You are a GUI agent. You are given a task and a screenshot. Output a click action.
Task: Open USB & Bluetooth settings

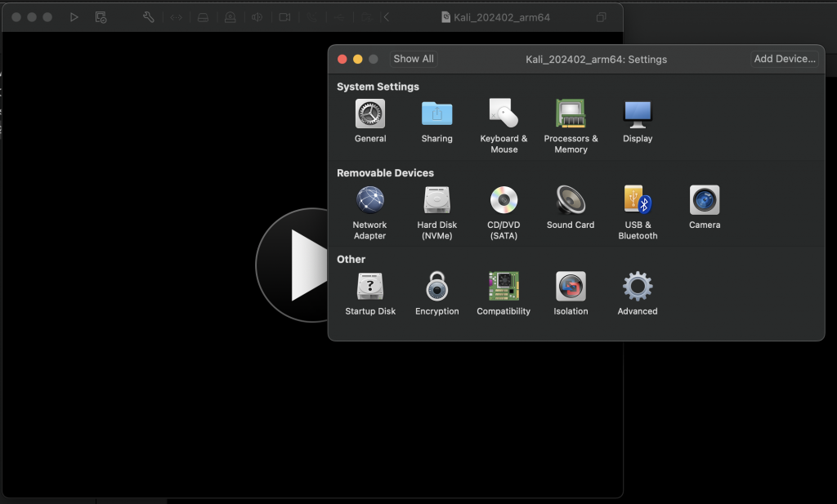click(638, 212)
